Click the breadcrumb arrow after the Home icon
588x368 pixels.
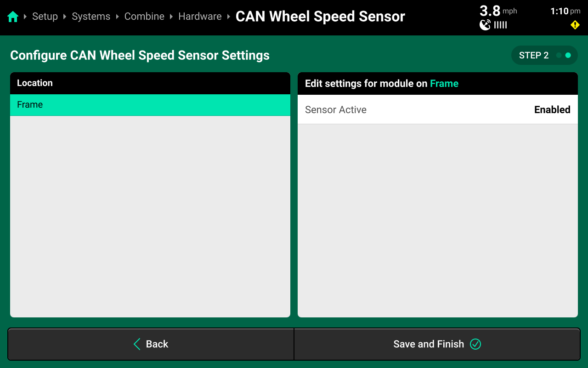(25, 17)
